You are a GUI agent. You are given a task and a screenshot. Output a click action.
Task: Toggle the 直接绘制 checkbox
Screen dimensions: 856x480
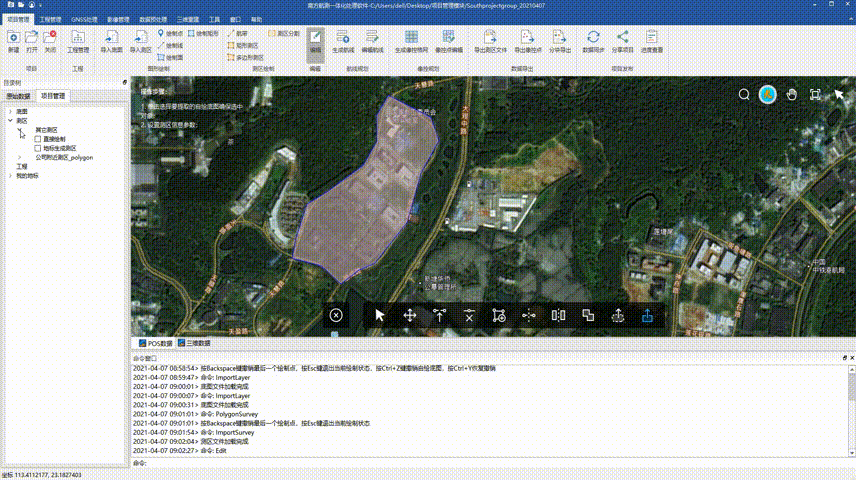38,139
